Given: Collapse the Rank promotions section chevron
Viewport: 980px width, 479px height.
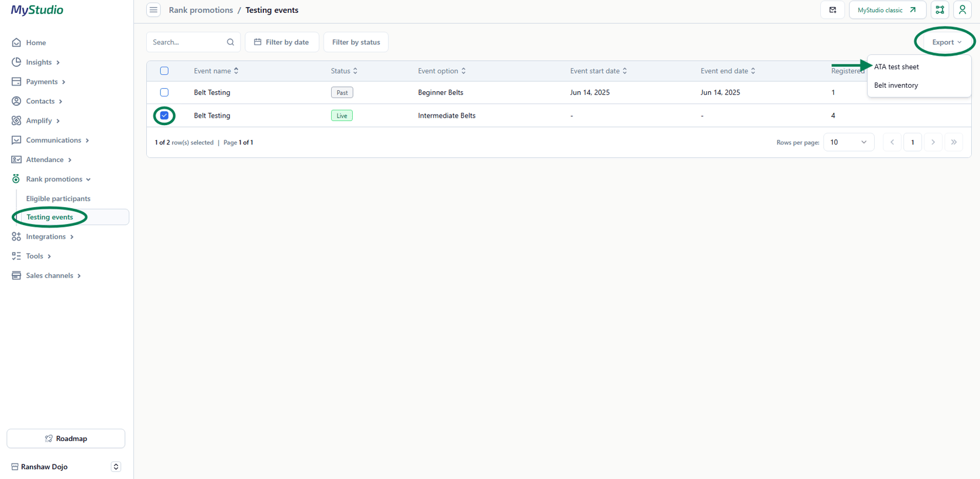Looking at the screenshot, I should point(88,180).
